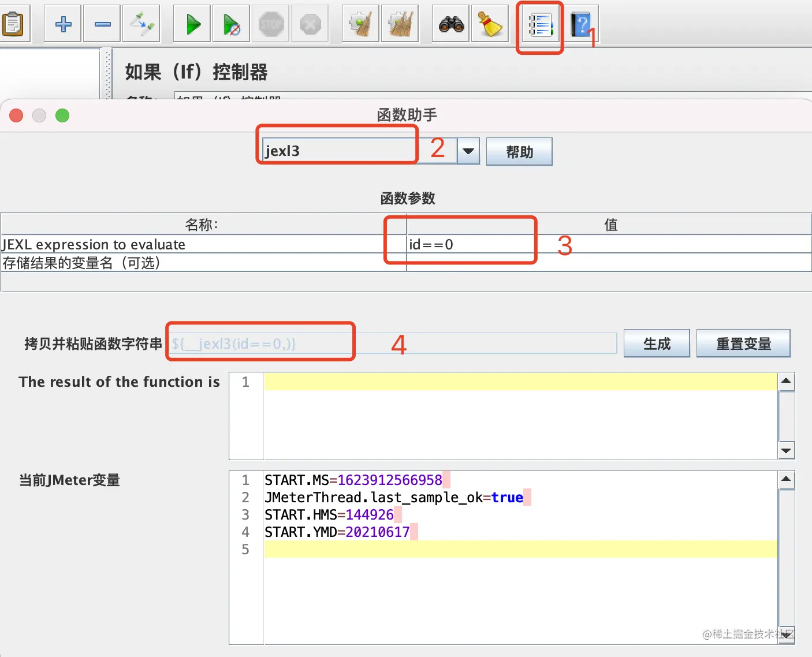
Task: Click the function string field containing ${__jexl3(id==0,)}
Action: pyautogui.click(x=393, y=344)
